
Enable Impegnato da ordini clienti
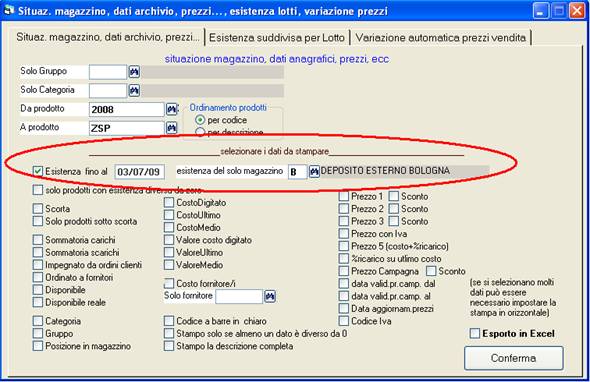(x=38, y=265)
